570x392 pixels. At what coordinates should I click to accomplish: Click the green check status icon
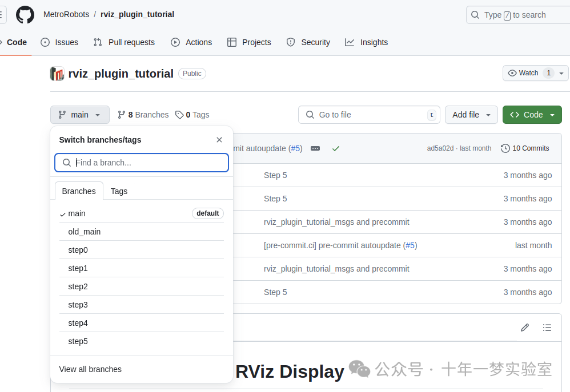336,148
